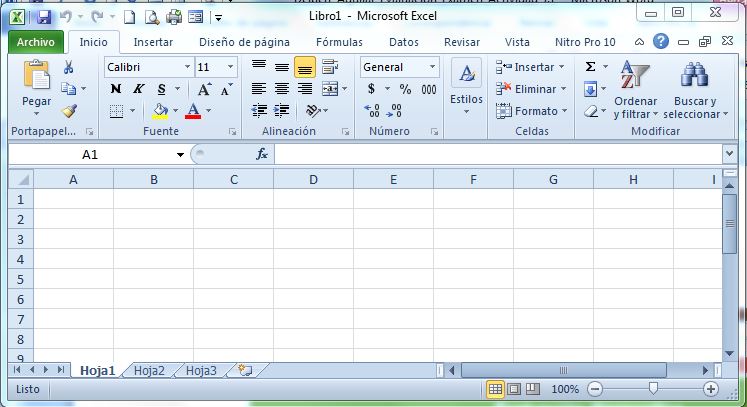Toggle Underline (S) formatting

click(x=162, y=89)
